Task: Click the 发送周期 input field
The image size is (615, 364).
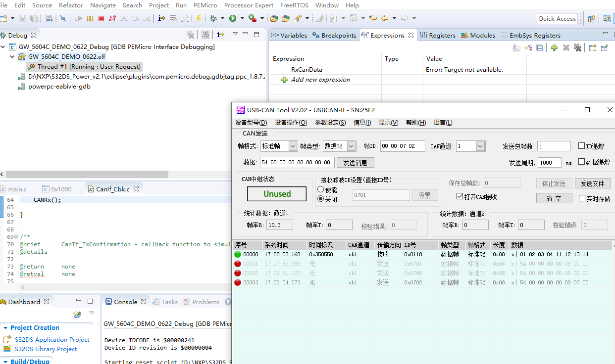Action: (549, 162)
